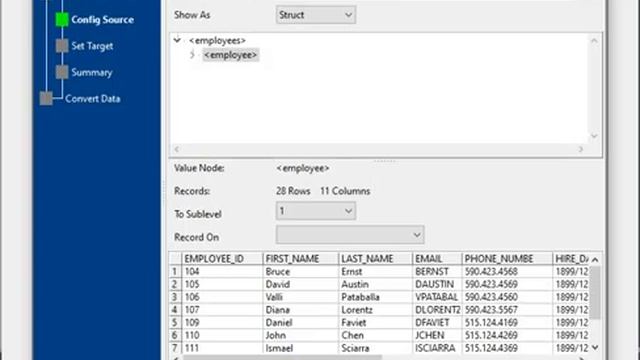The height and width of the screenshot is (360, 640).
Task: Click the cell with employee ID 110
Action: coord(222,335)
